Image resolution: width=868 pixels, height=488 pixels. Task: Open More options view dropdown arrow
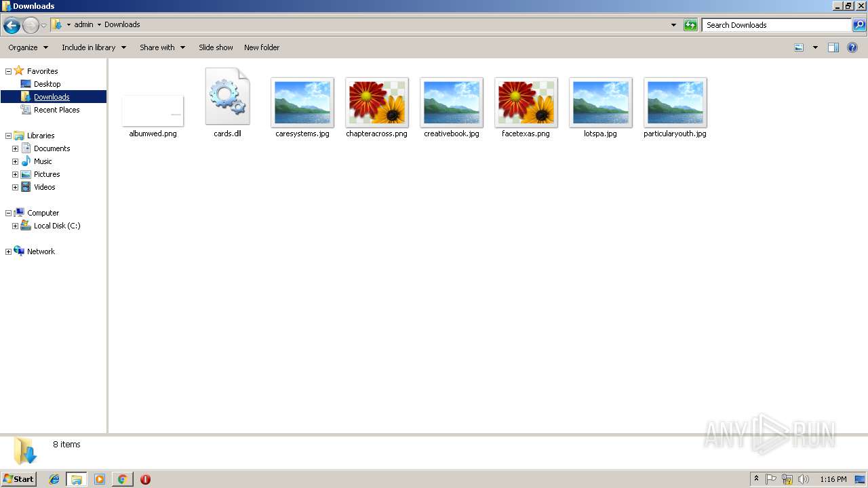point(815,47)
